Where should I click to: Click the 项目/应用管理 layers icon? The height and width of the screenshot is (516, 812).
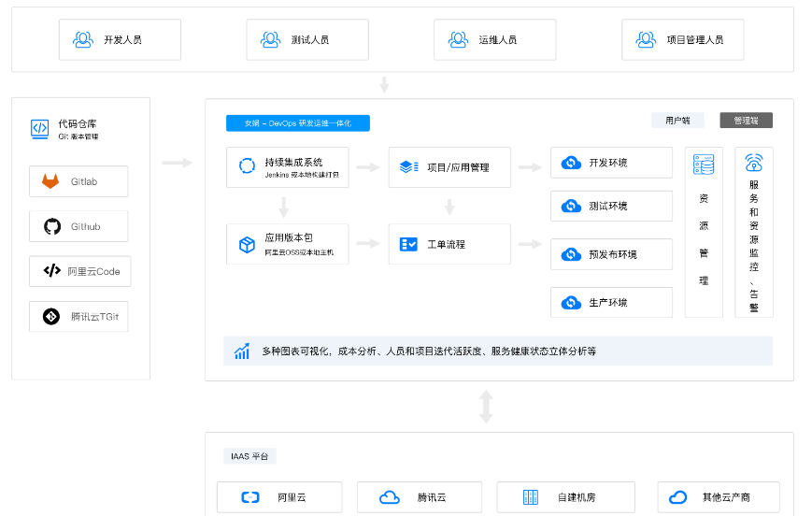[x=408, y=166]
